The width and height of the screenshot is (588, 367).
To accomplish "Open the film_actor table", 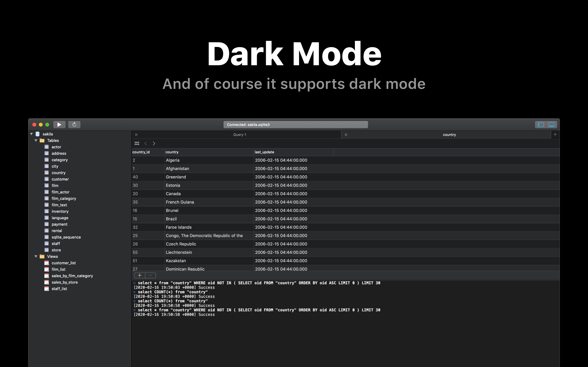I will [x=60, y=192].
